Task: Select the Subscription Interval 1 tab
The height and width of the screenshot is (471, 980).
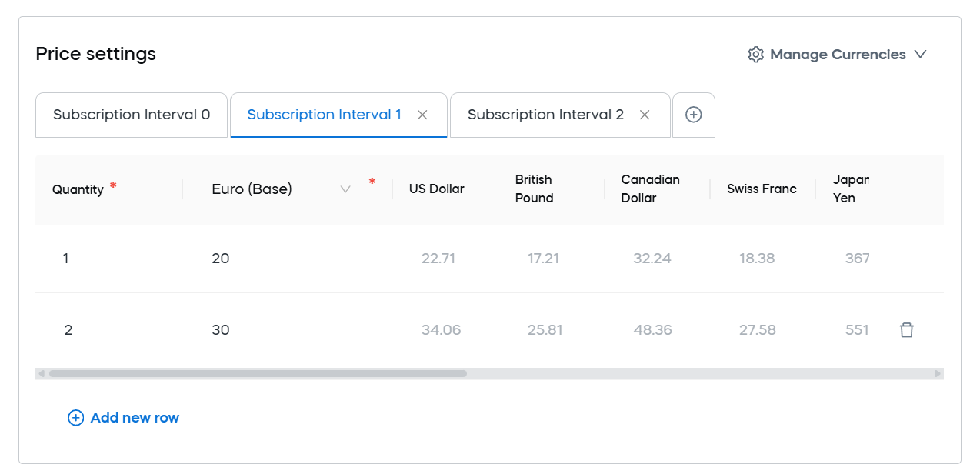Action: click(x=324, y=115)
